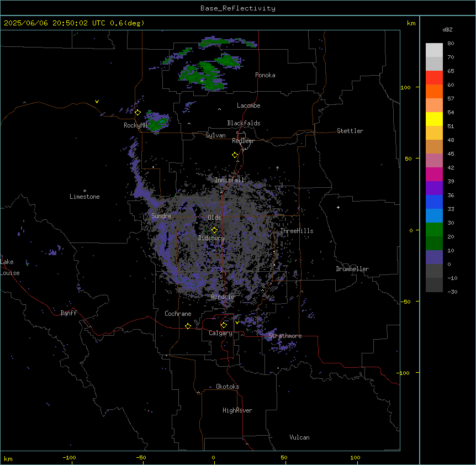This screenshot has width=476, height=465.
Task: Click the asterisk marker east of Innisfail
Action: (277, 167)
